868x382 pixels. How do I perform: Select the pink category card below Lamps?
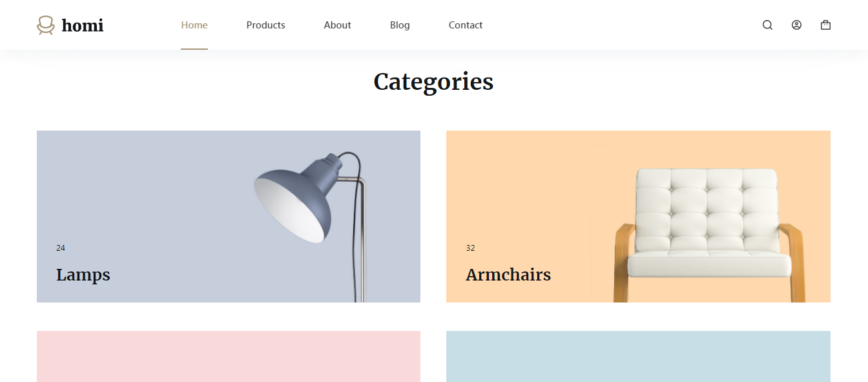229,356
